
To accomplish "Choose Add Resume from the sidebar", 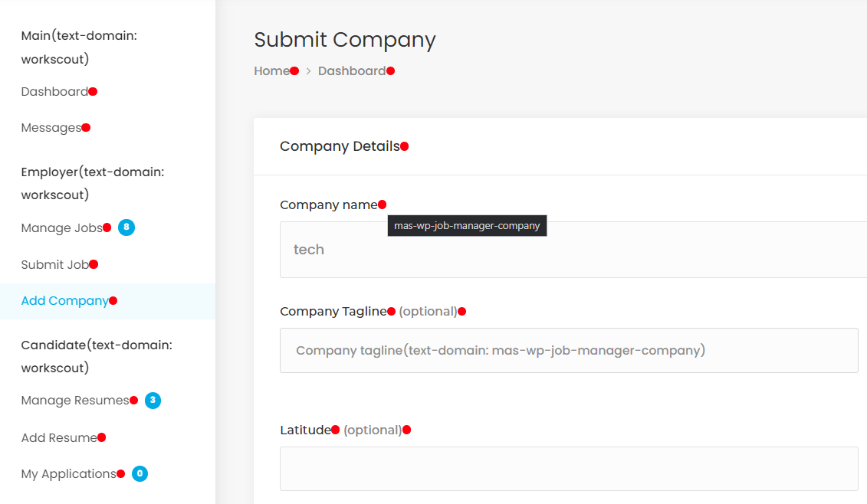I will 59,438.
